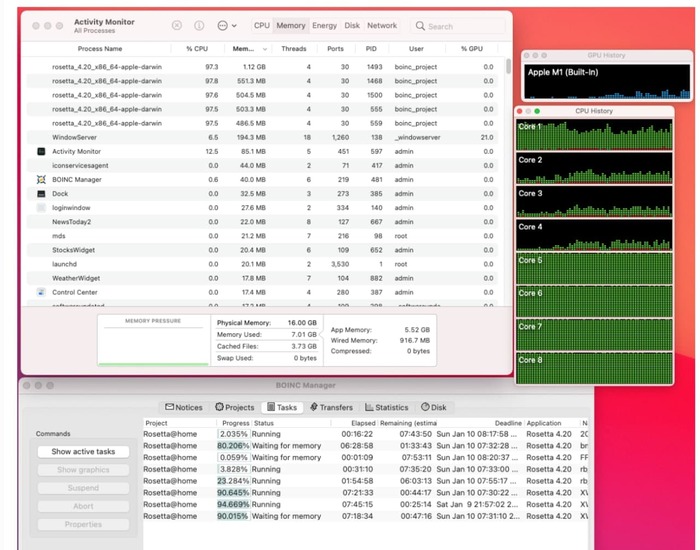Click the stop process icon in toolbar
This screenshot has height=550, width=700.
[177, 25]
